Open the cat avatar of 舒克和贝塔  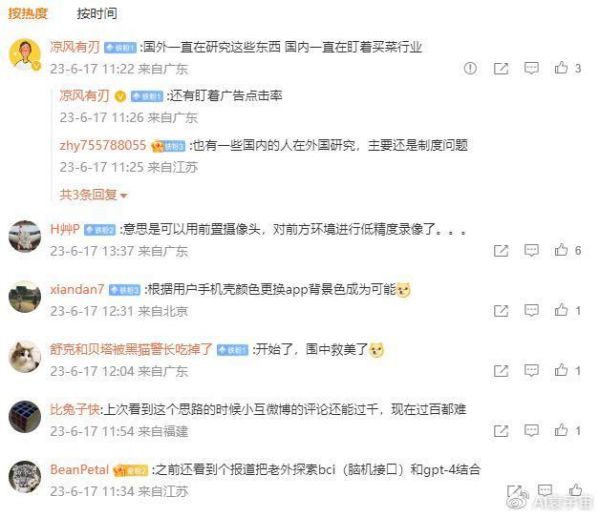tap(25, 357)
